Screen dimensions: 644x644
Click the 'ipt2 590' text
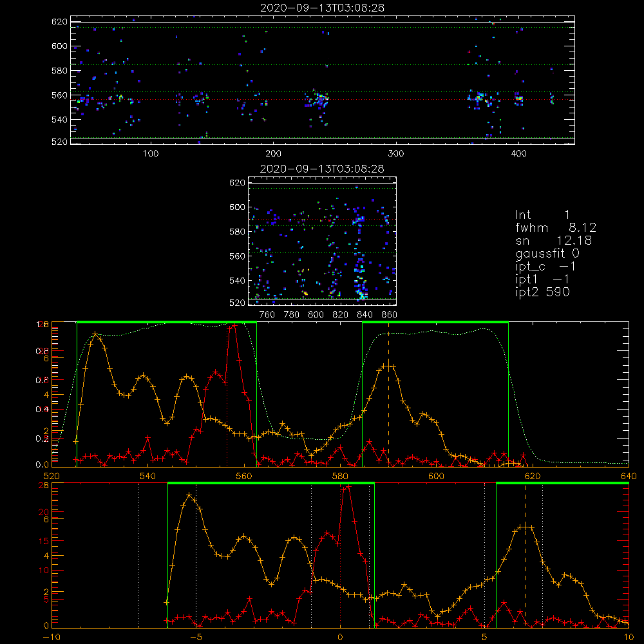[x=542, y=292]
